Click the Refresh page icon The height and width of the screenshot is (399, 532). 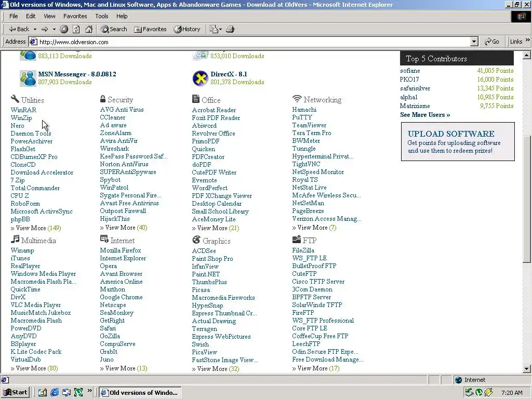pos(76,29)
